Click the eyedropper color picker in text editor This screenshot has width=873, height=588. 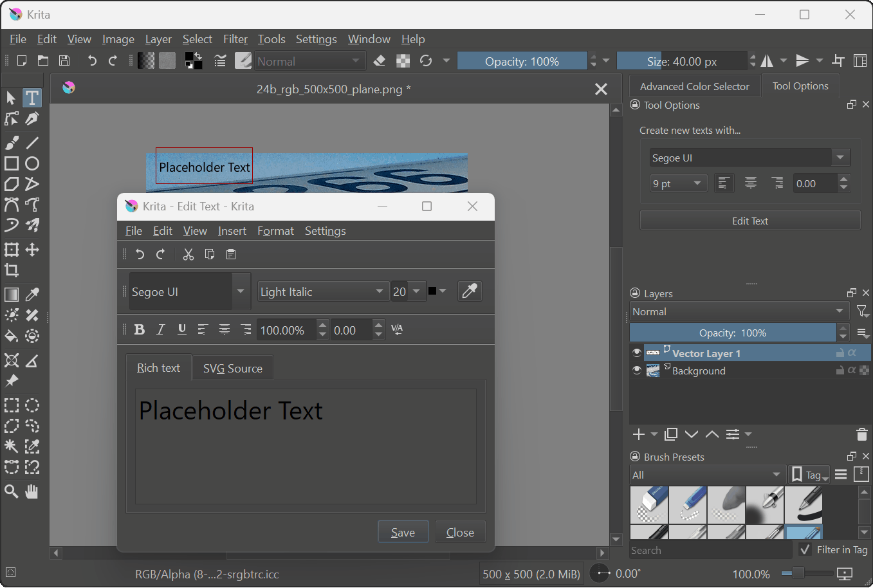[470, 291]
